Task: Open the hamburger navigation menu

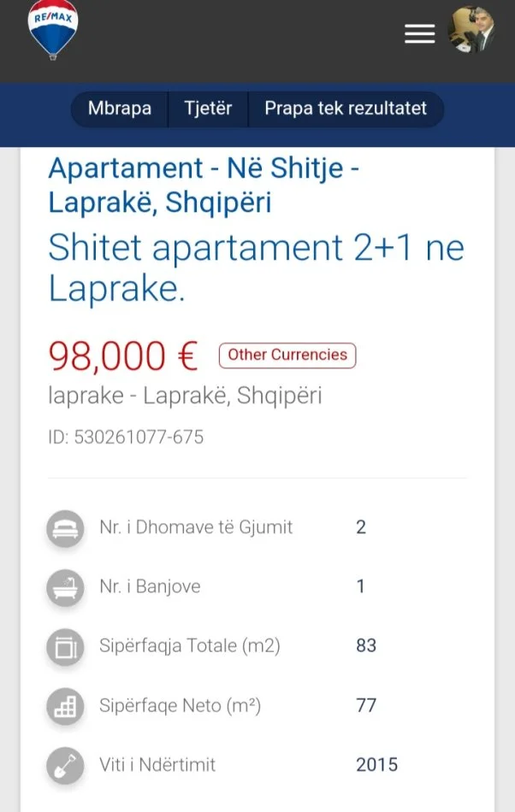Action: point(419,33)
